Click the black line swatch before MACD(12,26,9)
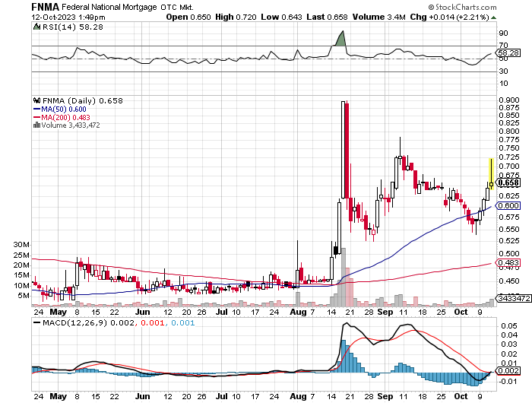Viewport: 532px width, 403px height. (x=36, y=323)
